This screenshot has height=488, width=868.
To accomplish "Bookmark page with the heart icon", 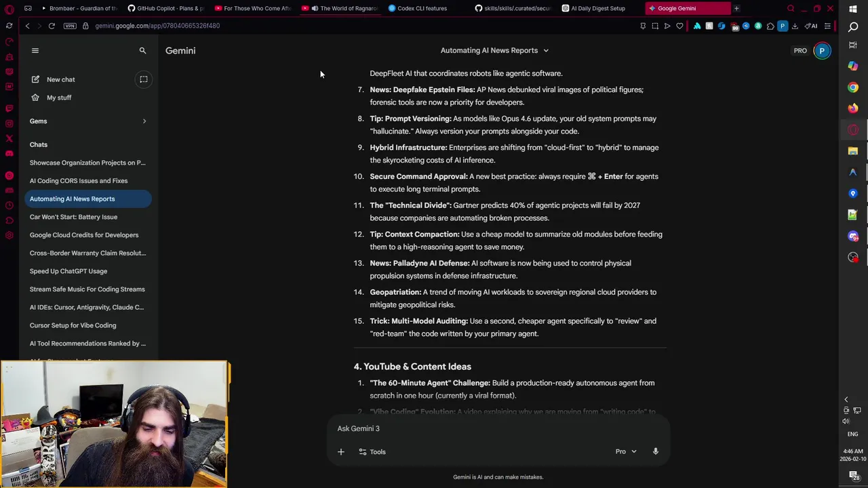I will (x=679, y=26).
